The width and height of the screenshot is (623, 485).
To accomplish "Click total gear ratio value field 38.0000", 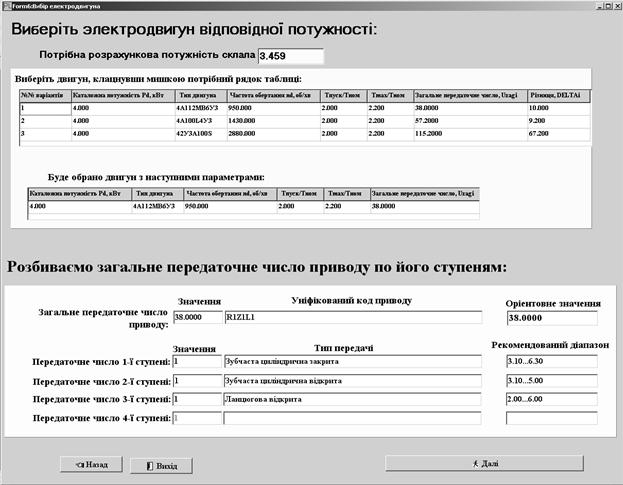I will click(197, 317).
